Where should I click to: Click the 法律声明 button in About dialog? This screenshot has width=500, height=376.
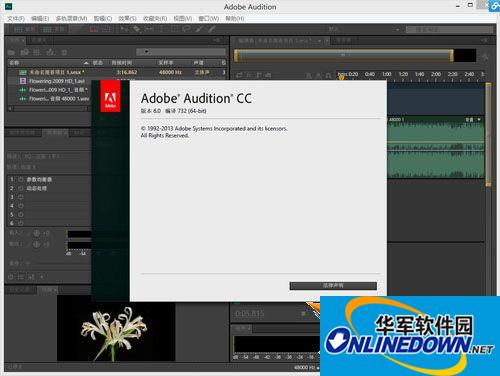[333, 286]
